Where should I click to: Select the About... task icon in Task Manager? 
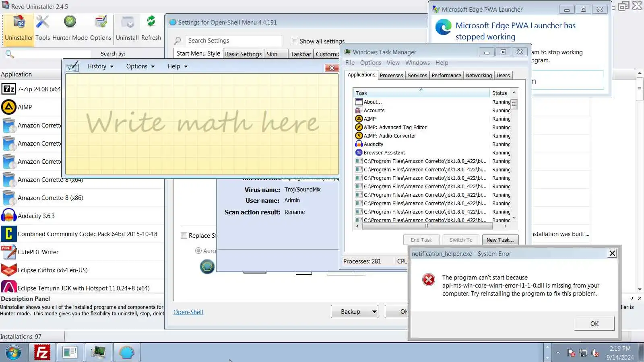point(359,102)
